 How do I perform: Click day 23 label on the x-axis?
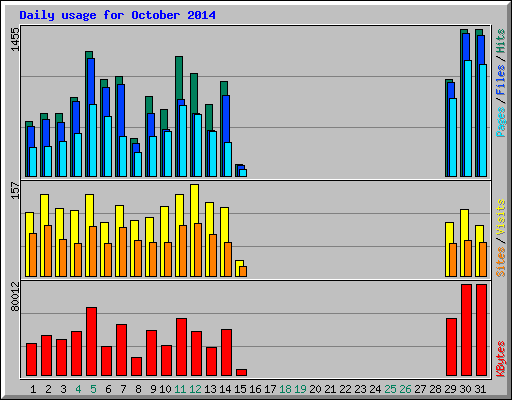tap(360, 389)
